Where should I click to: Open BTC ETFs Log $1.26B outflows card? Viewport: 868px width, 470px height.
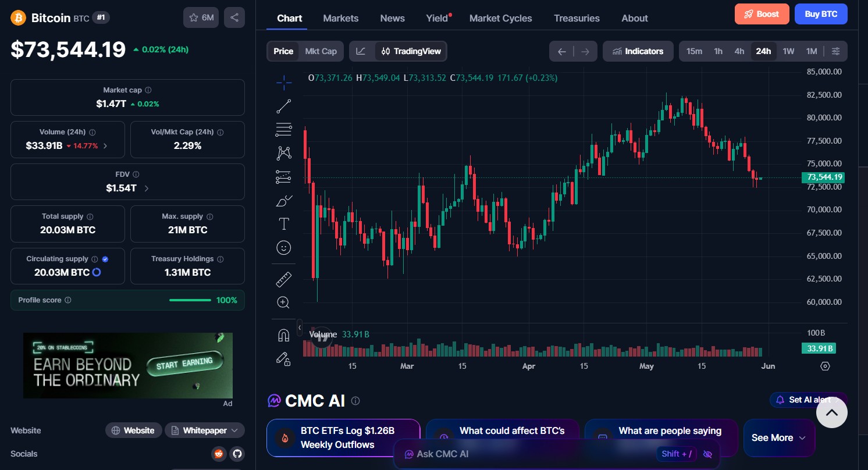tap(343, 438)
